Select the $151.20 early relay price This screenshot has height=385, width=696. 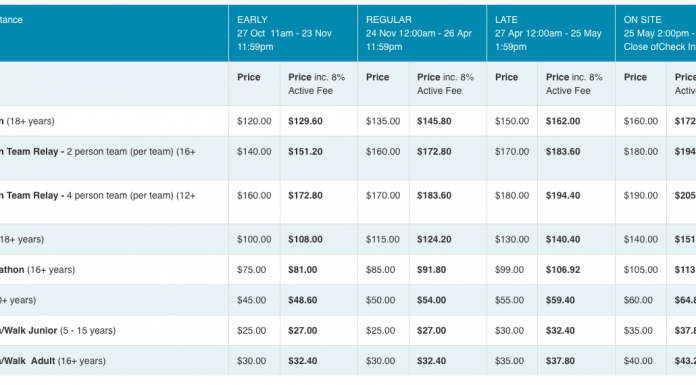coord(305,152)
